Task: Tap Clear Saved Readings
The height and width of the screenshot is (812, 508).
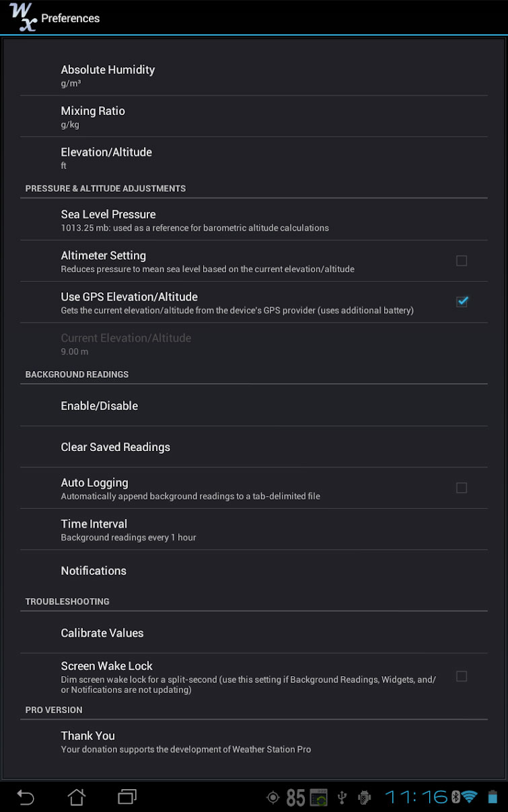Action: click(254, 447)
